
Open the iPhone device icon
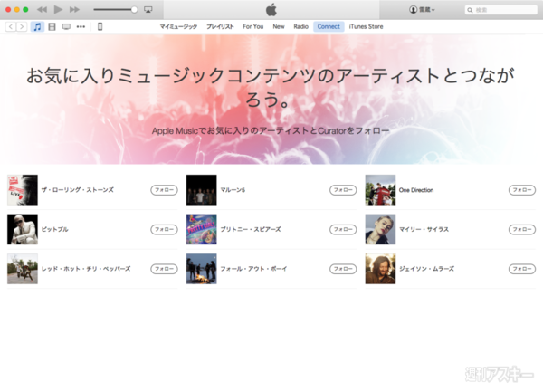[x=100, y=26]
